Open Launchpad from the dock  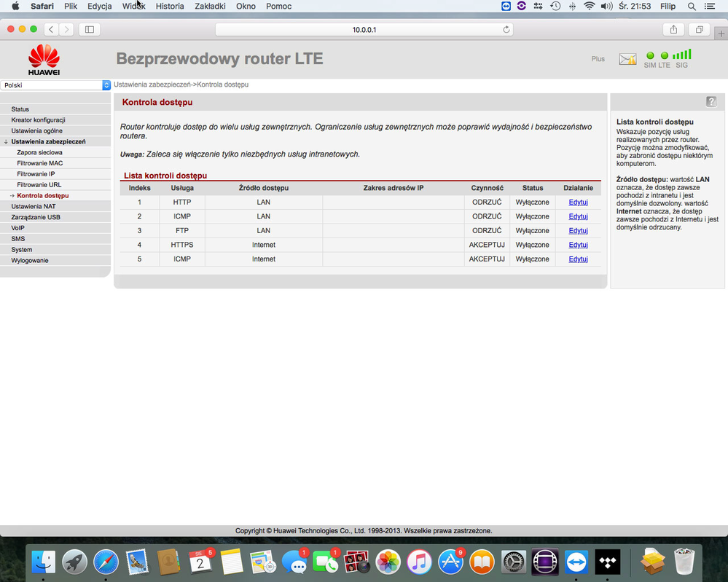pyautogui.click(x=75, y=562)
